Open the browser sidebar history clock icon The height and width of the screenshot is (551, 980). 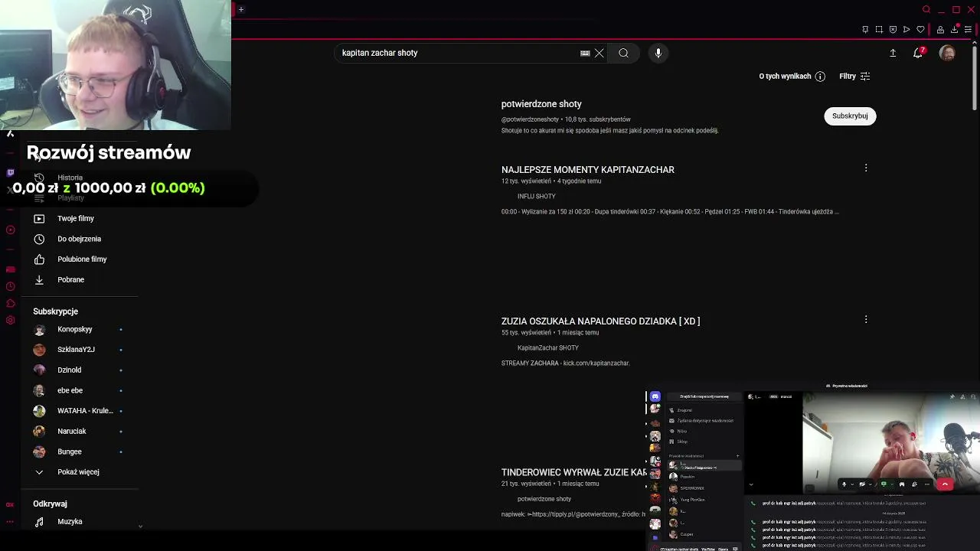10,286
